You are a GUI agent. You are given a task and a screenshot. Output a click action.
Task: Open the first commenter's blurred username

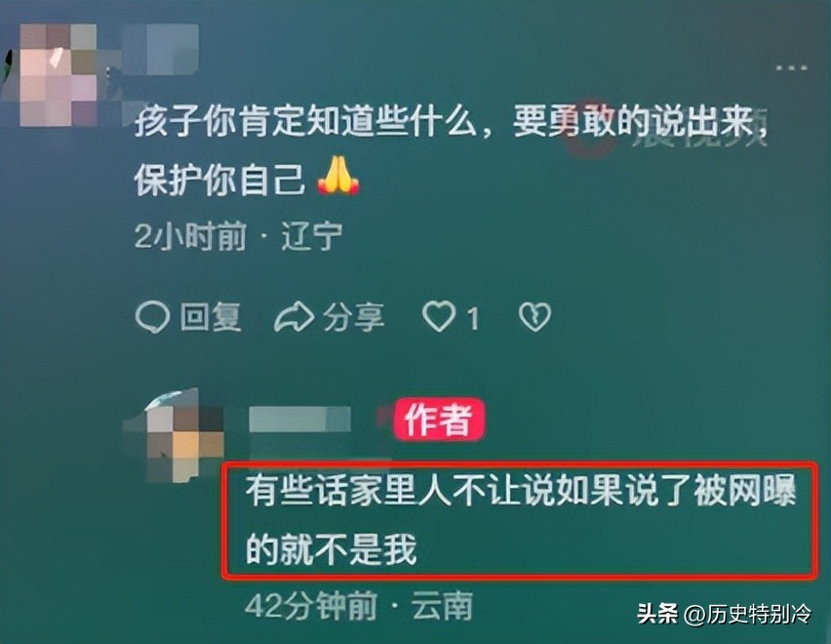click(161, 50)
